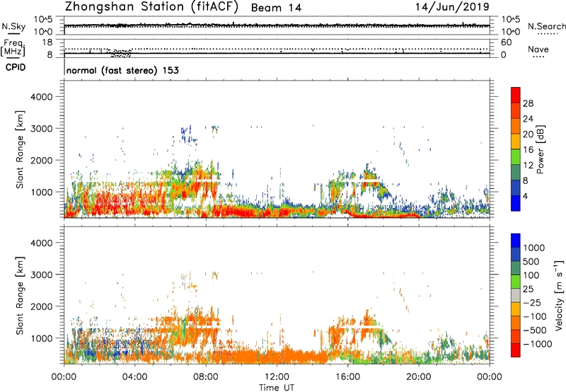Image resolution: width=566 pixels, height=392 pixels.
Task: Click the "16:00" time tick label
Action: [x=347, y=377]
